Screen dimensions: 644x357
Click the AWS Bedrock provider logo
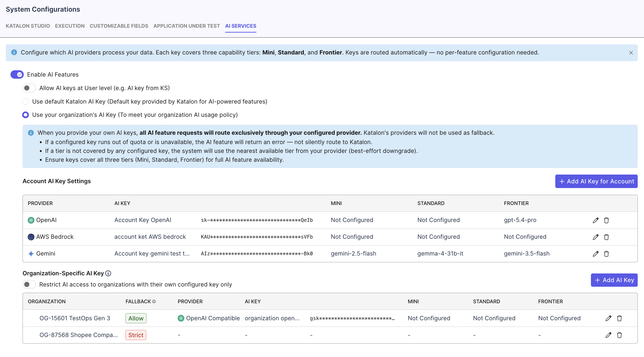tap(31, 237)
